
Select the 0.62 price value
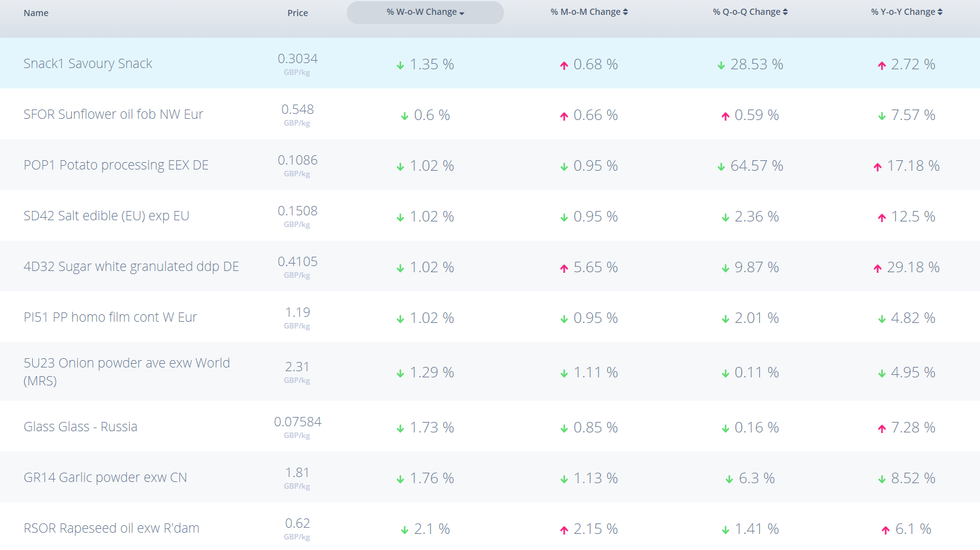pyautogui.click(x=297, y=523)
